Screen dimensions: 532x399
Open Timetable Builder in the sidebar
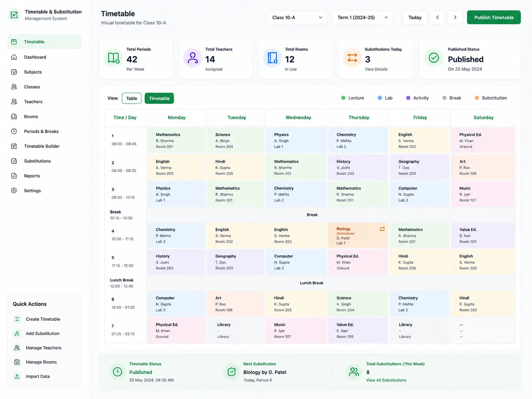click(44, 146)
